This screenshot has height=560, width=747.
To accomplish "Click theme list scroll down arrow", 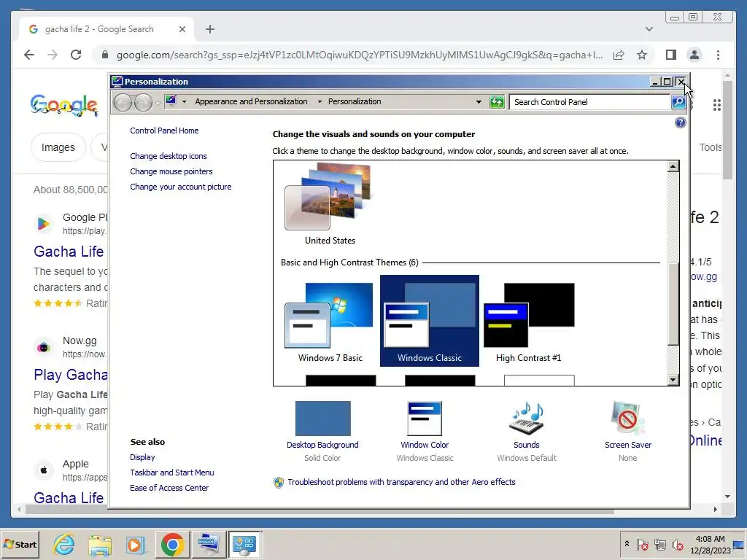I will (673, 379).
